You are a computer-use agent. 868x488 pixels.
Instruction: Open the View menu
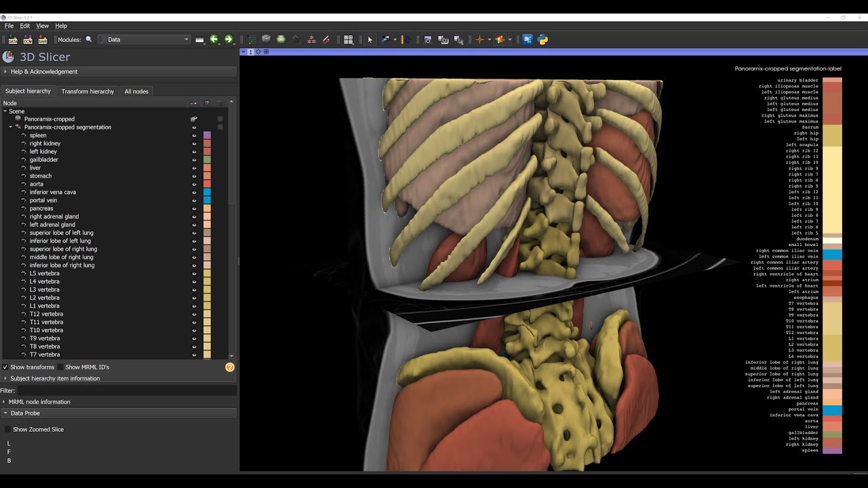pyautogui.click(x=42, y=26)
